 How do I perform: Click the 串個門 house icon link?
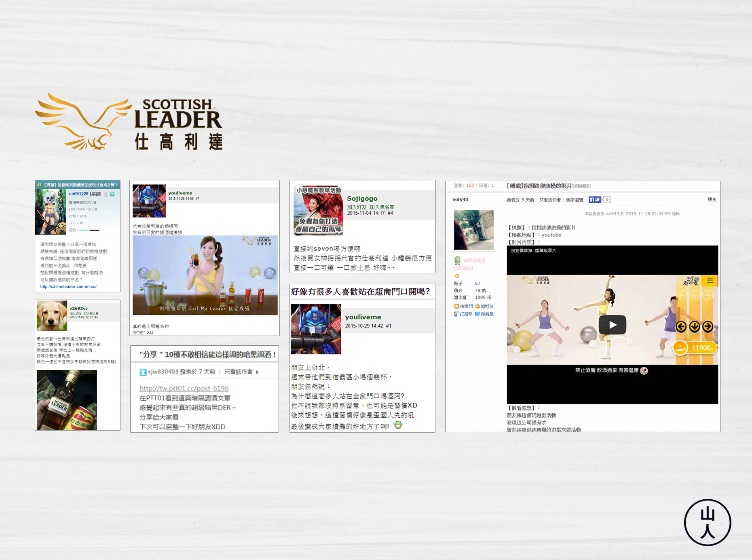[x=463, y=306]
